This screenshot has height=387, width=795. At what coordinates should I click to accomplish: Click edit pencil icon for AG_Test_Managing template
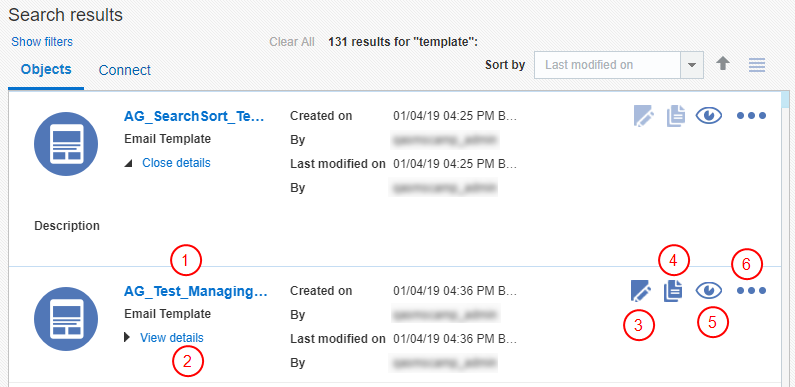(640, 291)
